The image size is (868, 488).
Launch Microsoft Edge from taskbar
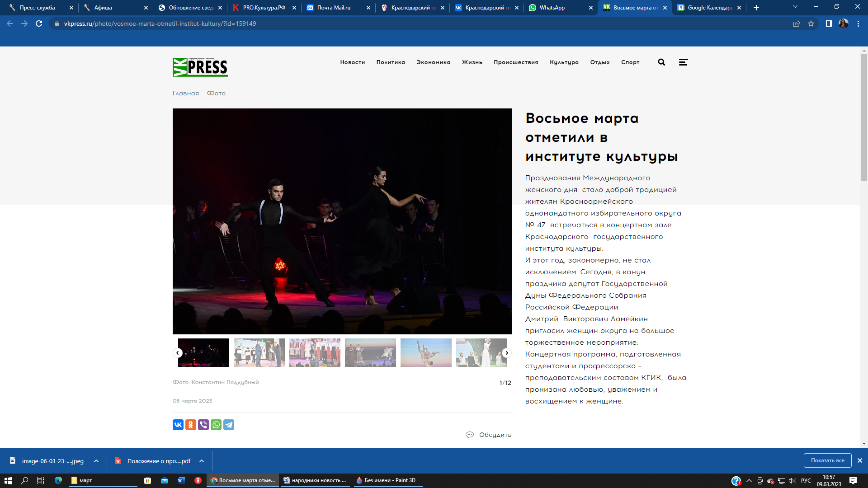tap(58, 480)
